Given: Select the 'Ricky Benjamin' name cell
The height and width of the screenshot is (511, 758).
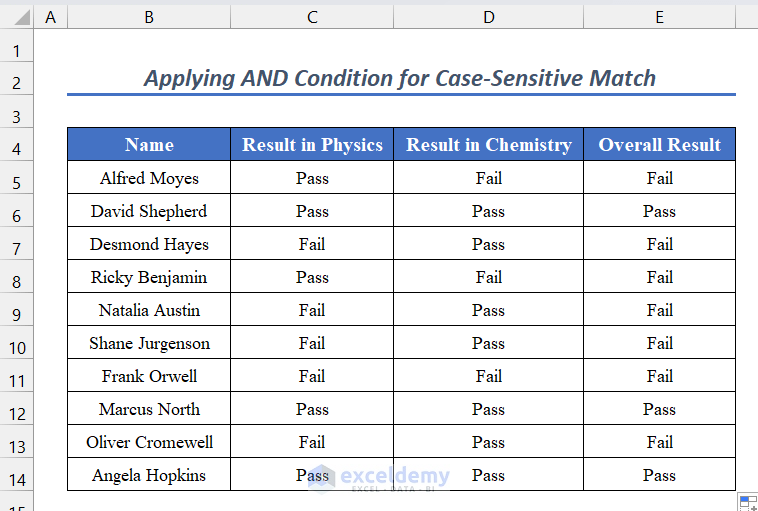Looking at the screenshot, I should (x=149, y=277).
